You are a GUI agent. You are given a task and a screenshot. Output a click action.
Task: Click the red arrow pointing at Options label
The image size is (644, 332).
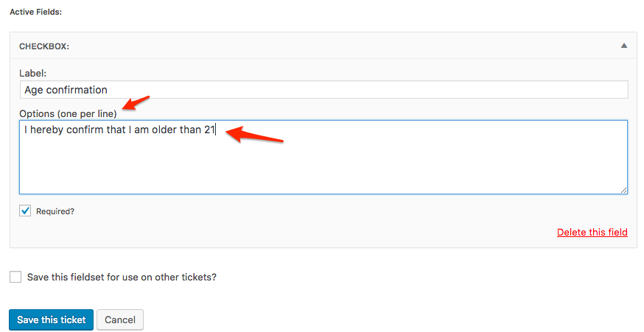(136, 103)
